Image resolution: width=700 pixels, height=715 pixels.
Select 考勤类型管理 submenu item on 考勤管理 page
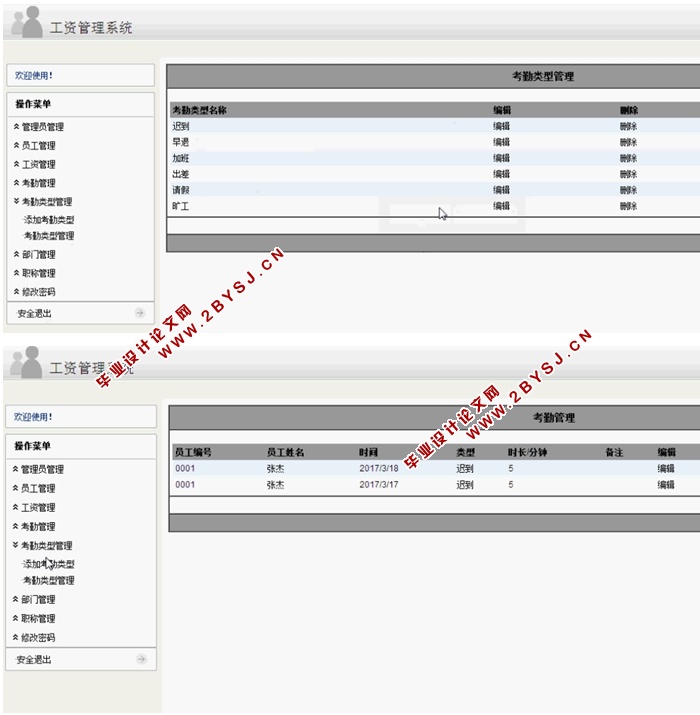(x=48, y=580)
